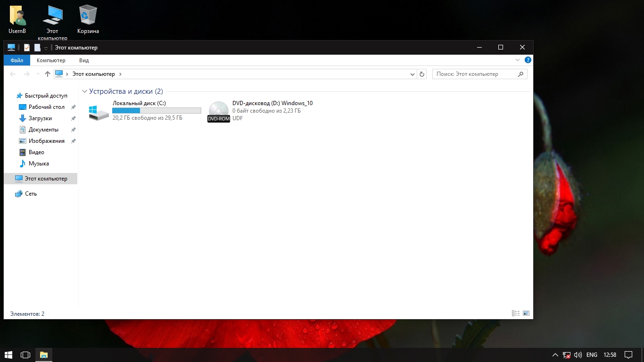
Task: Click the pin icon next to Изображения
Action: point(73,141)
